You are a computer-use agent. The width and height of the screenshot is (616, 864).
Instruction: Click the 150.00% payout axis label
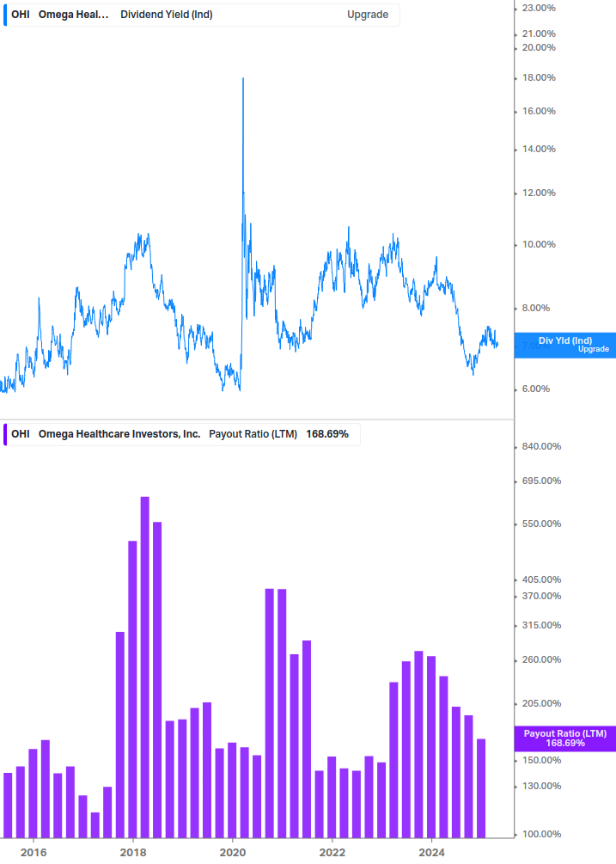pos(541,761)
